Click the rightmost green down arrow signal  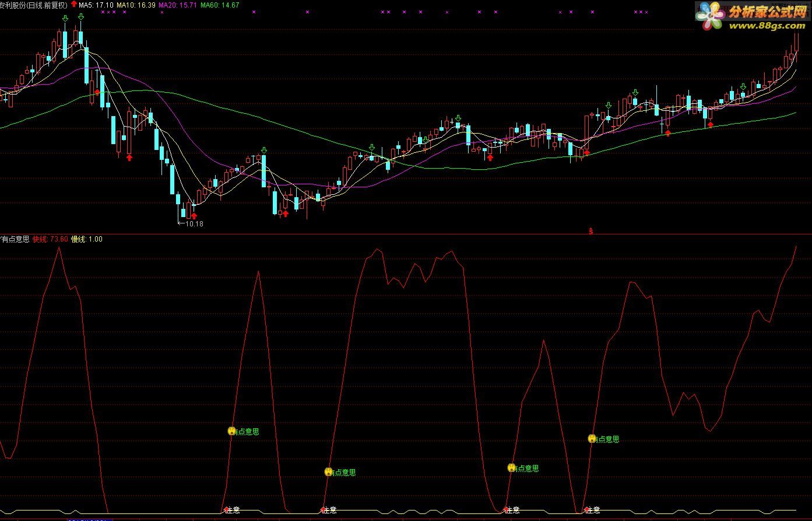pyautogui.click(x=743, y=87)
